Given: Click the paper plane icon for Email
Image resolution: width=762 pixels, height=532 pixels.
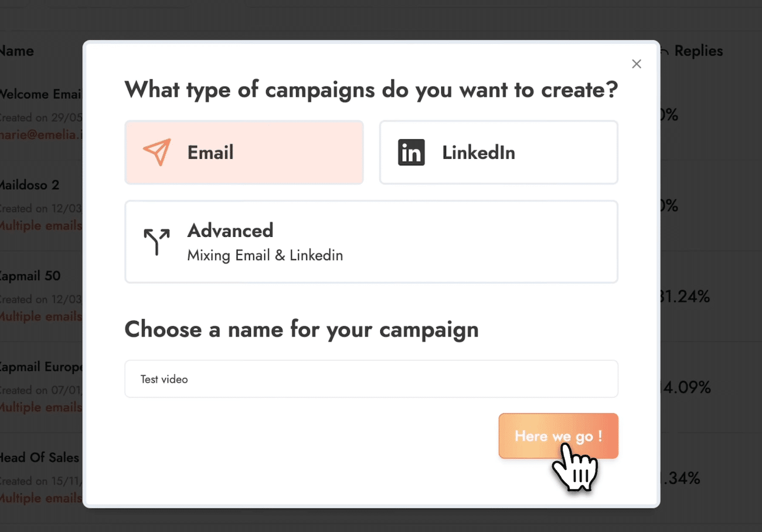Looking at the screenshot, I should (157, 152).
